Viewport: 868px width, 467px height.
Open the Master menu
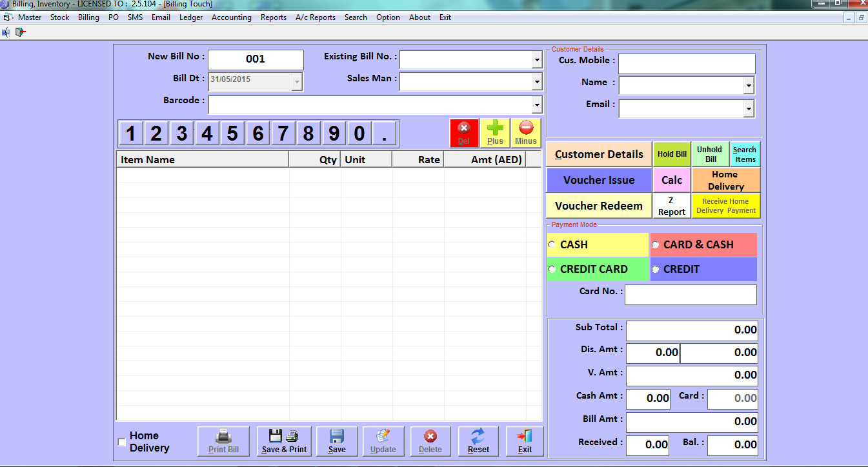coord(30,17)
